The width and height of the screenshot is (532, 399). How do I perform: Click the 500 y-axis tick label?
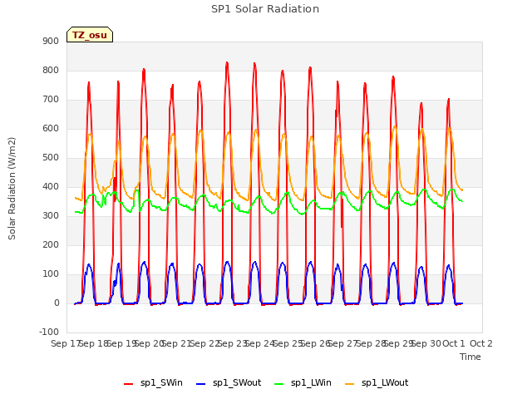pyautogui.click(x=51, y=157)
